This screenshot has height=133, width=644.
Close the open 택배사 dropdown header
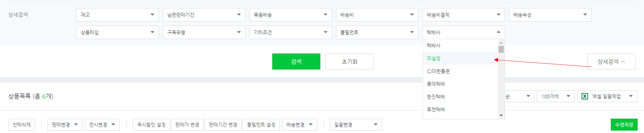tap(463, 32)
